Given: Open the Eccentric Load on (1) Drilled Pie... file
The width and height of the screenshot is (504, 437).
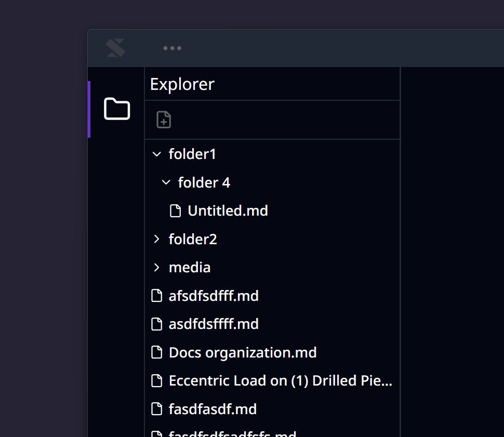Looking at the screenshot, I should [x=280, y=380].
